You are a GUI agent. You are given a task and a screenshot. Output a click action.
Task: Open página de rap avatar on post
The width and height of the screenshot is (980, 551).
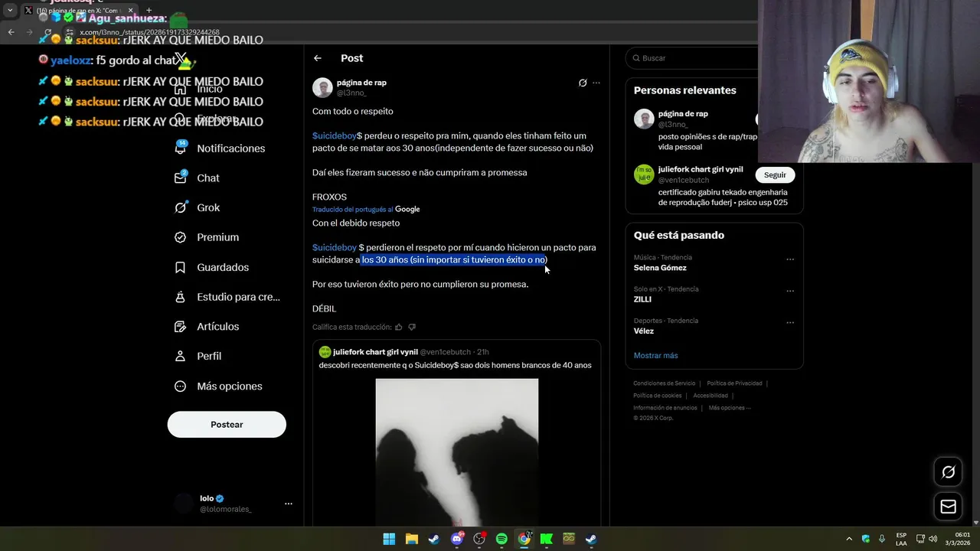pyautogui.click(x=322, y=87)
